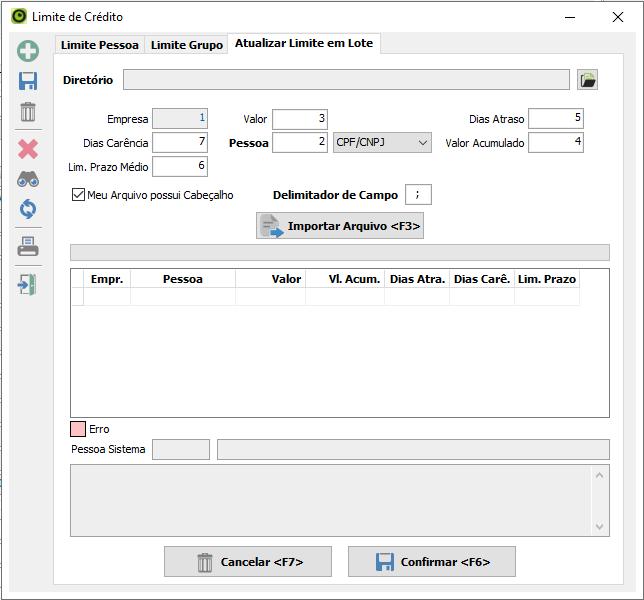Click the pink Erro color legend box

click(78, 429)
